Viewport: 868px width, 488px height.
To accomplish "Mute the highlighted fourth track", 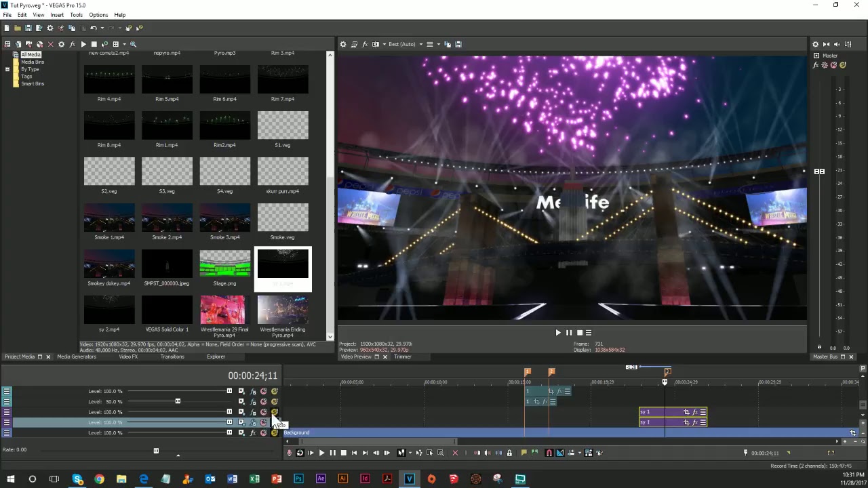I will 264,422.
